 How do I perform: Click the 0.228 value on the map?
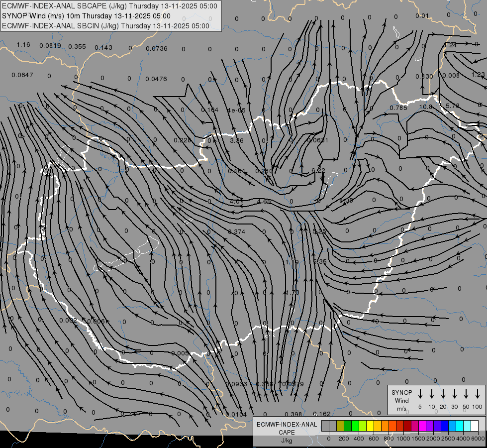[183, 140]
